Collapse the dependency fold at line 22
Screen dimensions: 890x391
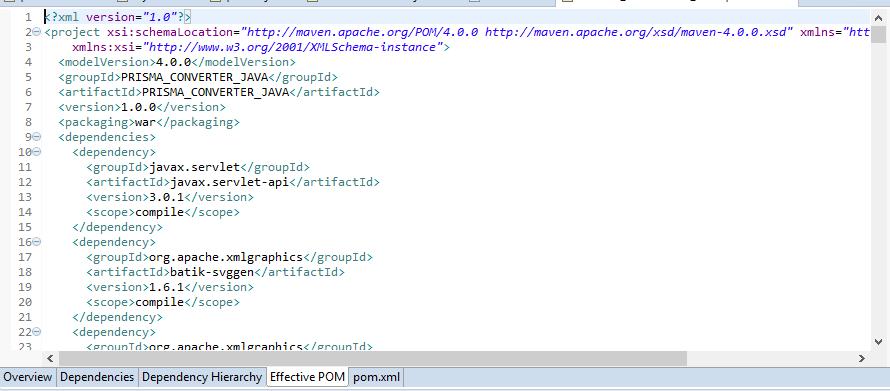click(37, 331)
